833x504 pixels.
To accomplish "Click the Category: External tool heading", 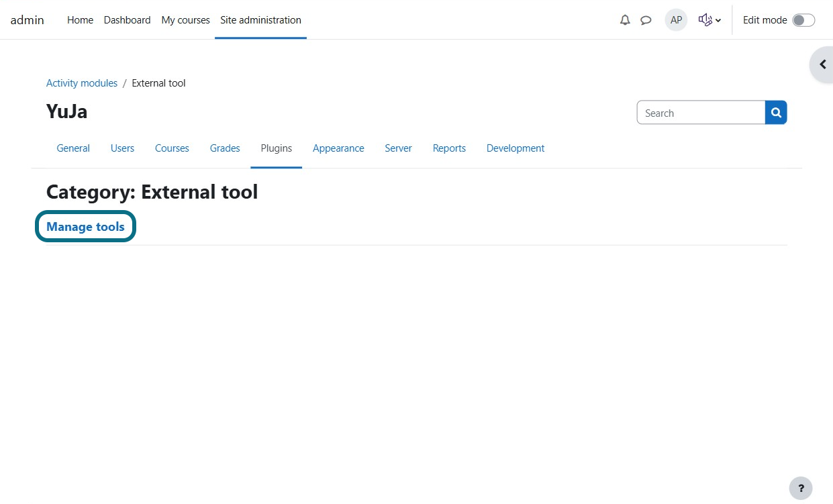I will 152,192.
